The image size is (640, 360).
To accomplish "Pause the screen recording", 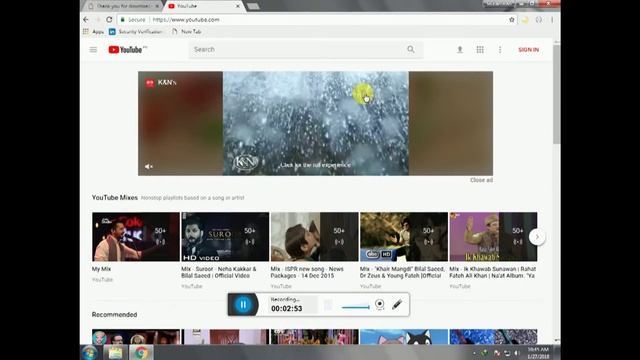I will tap(243, 304).
